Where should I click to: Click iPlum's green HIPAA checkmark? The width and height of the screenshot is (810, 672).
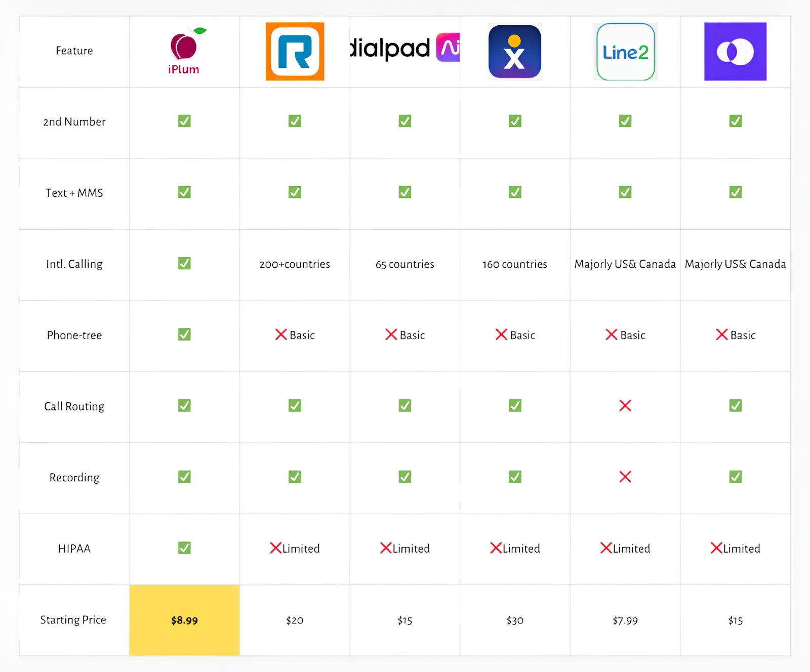coord(184,548)
